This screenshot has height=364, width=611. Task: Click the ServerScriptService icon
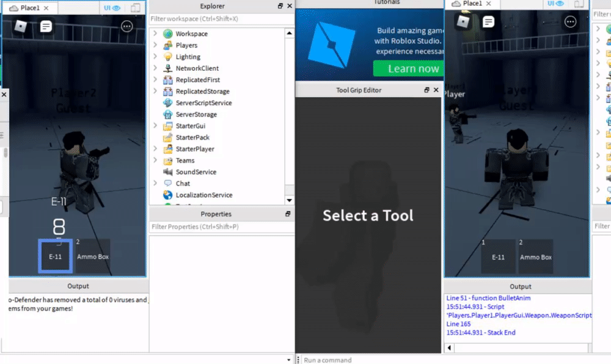168,103
